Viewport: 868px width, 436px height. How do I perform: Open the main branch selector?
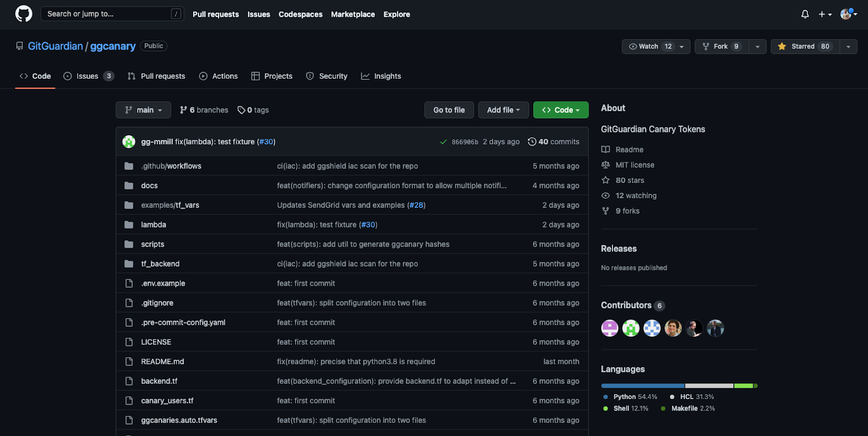click(x=143, y=110)
